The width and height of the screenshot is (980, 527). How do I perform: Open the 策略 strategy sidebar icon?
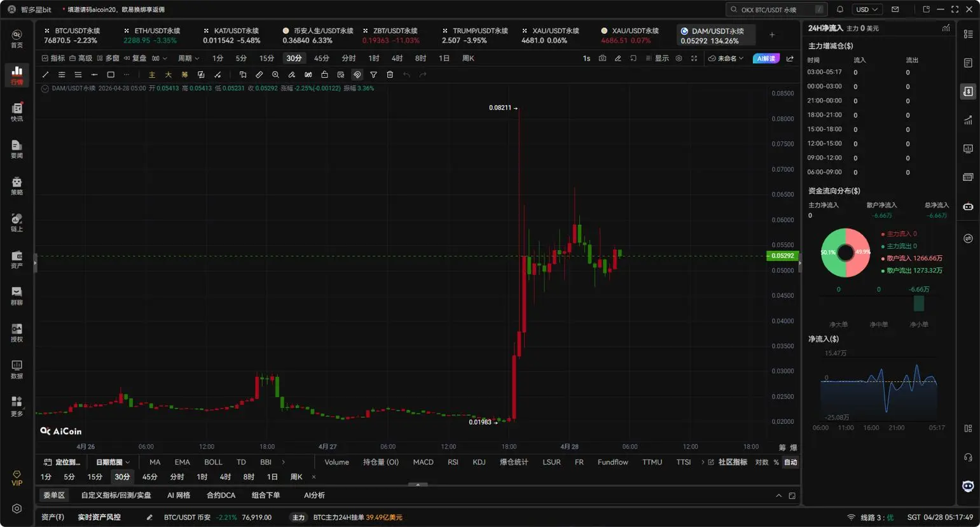tap(17, 185)
